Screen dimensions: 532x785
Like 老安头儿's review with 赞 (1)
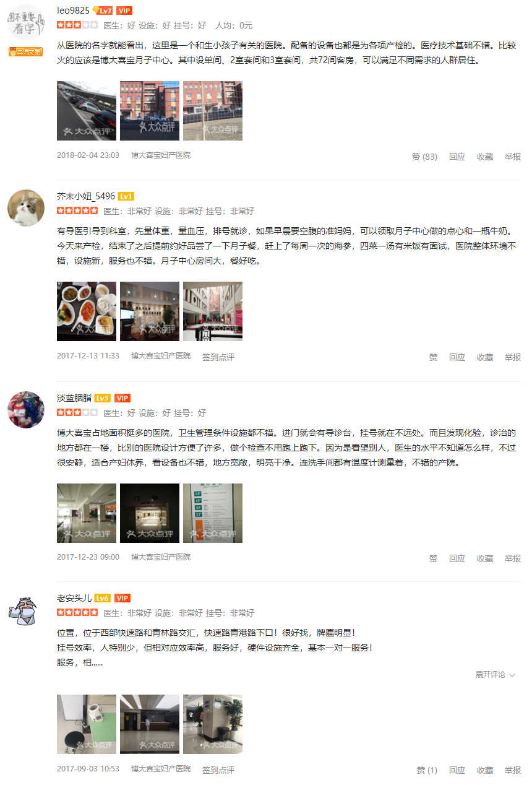[x=427, y=770]
